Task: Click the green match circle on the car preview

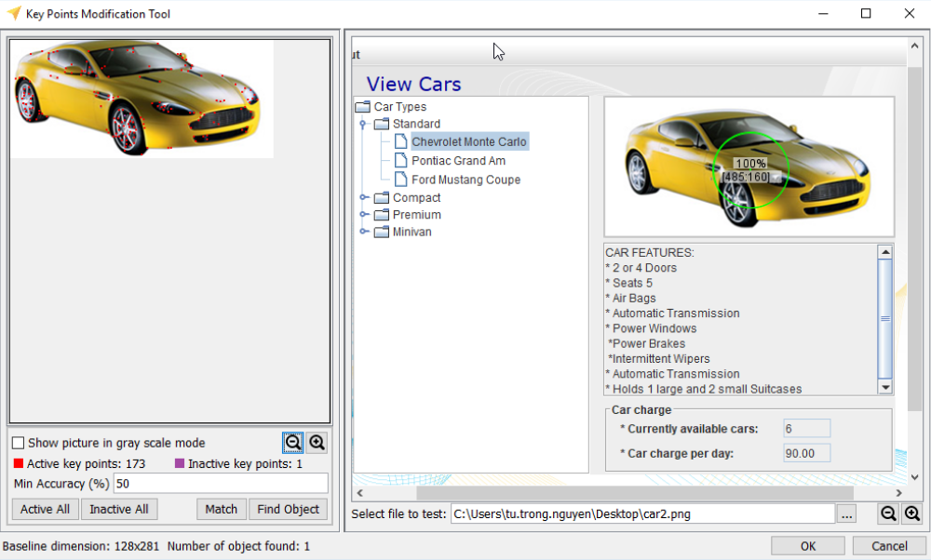Action: [750, 170]
